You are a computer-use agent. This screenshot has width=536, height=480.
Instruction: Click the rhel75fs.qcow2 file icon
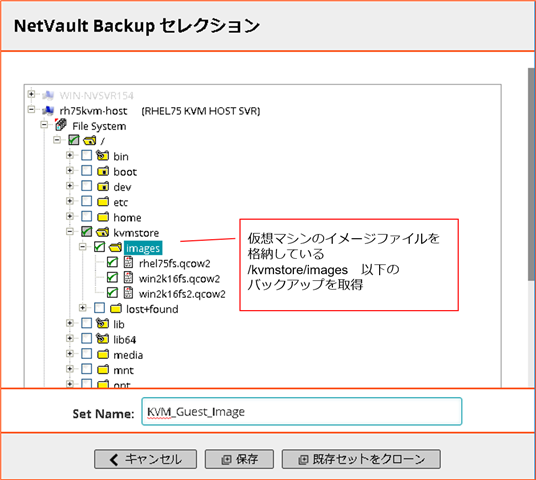[x=129, y=262]
